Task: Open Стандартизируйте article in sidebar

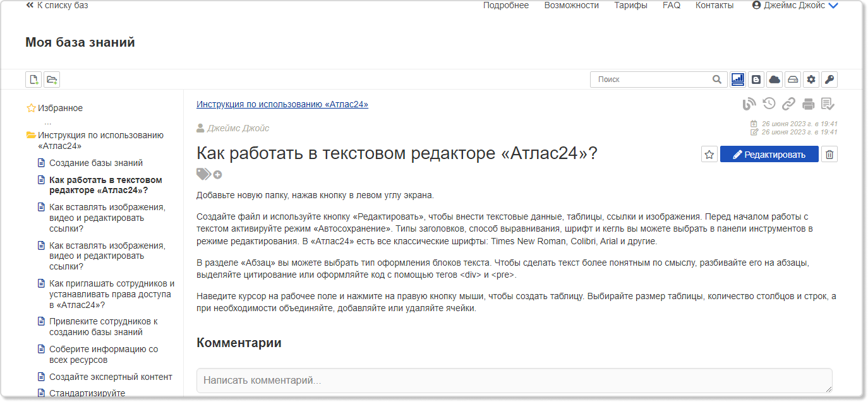Action: click(x=87, y=393)
